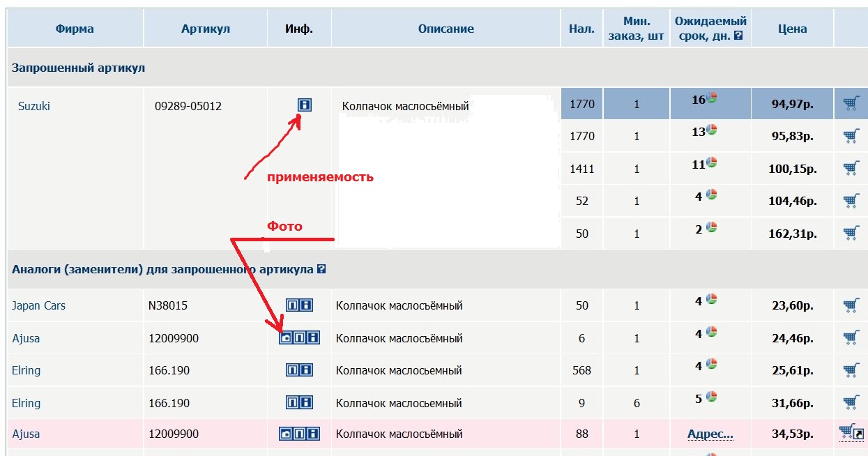Screen dimensions: 868x456
Task: Open applicability info icon for Suzuki 09289-05012
Action: (305, 105)
